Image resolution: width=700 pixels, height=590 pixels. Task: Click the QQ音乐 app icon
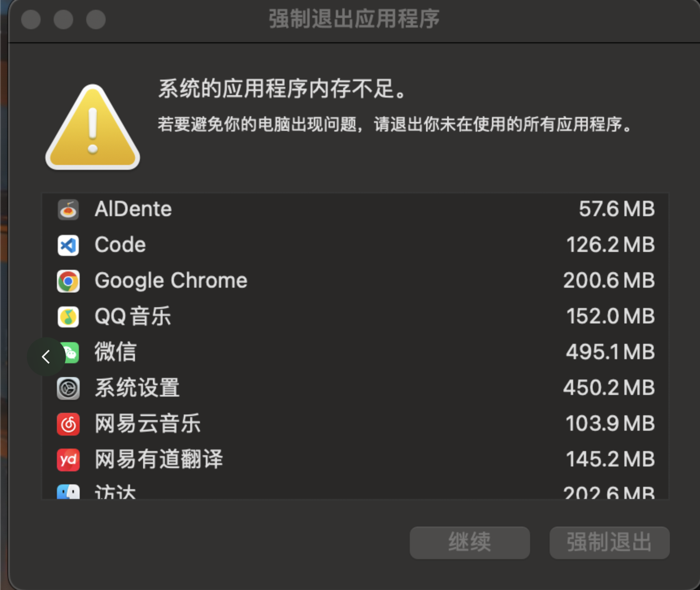click(68, 317)
